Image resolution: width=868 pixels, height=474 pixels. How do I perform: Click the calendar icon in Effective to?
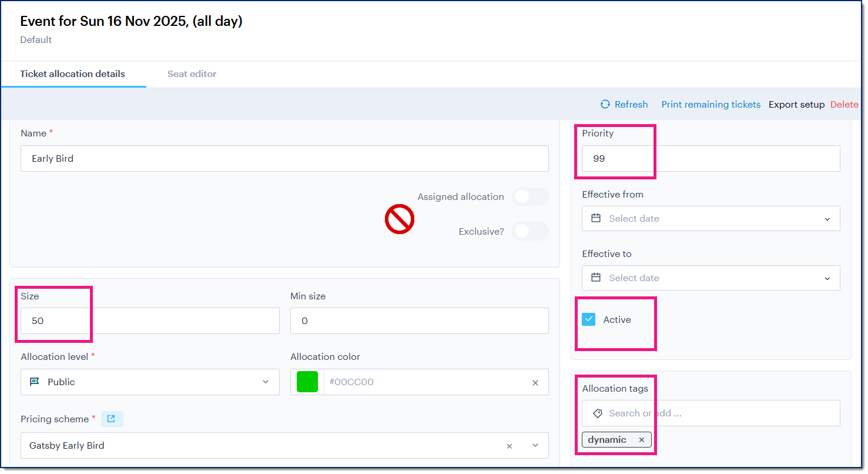tap(596, 278)
